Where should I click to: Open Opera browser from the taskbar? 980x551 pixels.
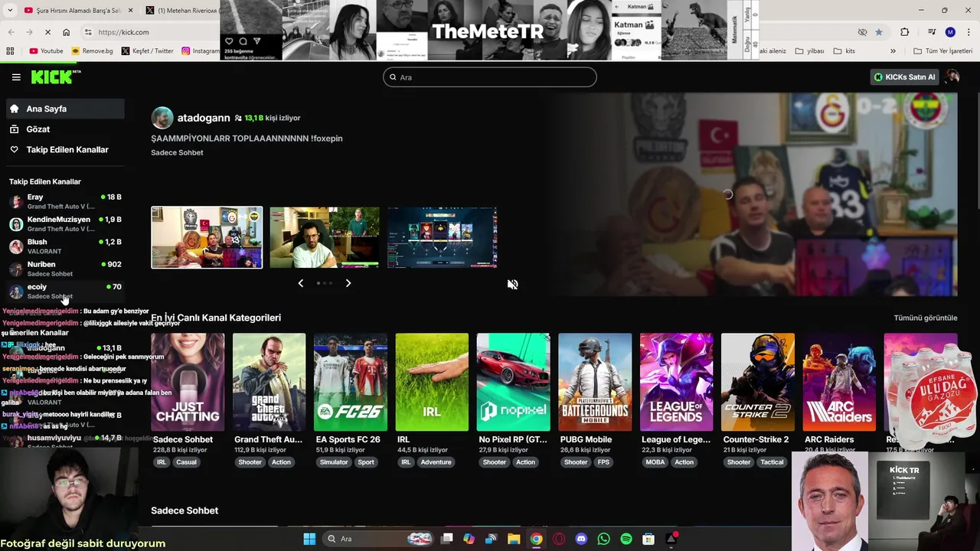559,539
